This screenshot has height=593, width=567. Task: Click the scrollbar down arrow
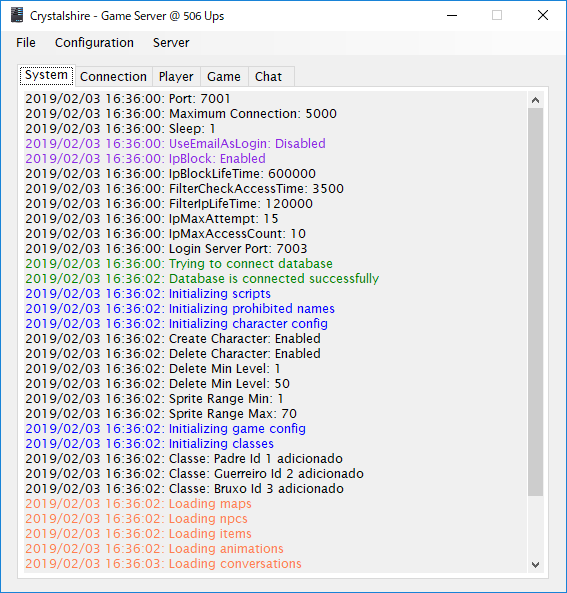point(535,565)
